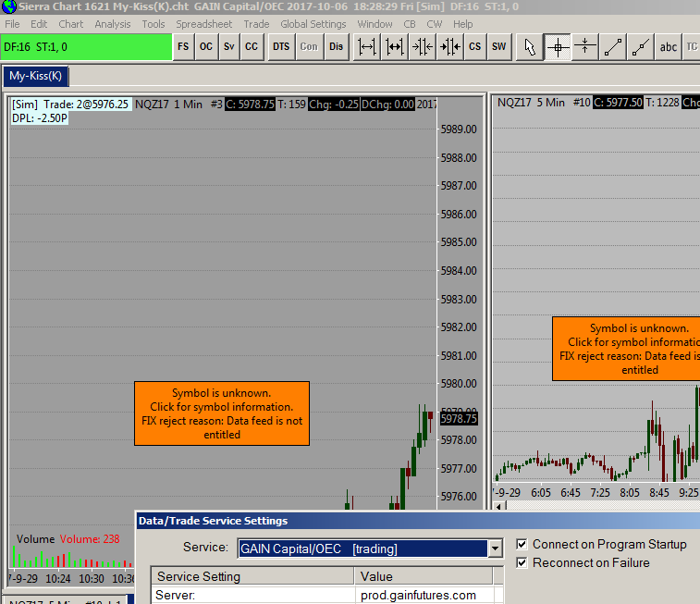Click the left scroll arrow of the 5 Min chart
The width and height of the screenshot is (700, 604).
click(x=499, y=506)
